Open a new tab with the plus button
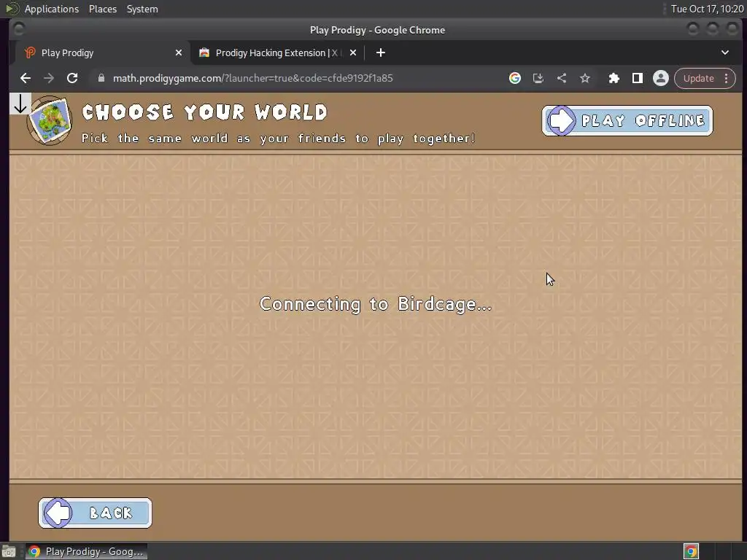The width and height of the screenshot is (747, 560). point(381,52)
